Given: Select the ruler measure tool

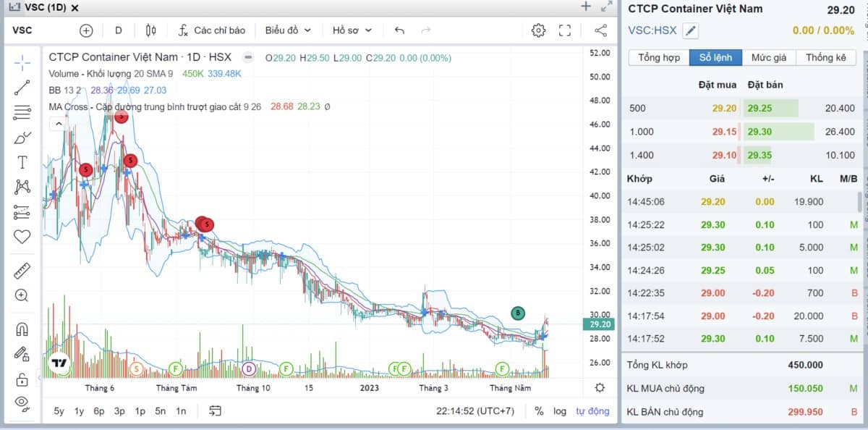Looking at the screenshot, I should [x=22, y=271].
